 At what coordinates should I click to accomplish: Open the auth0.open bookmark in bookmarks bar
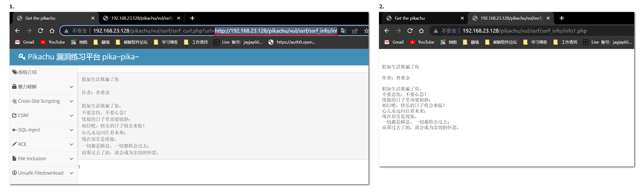[292, 42]
